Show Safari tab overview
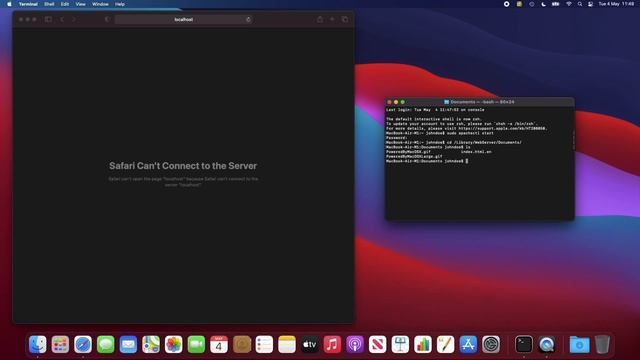The width and height of the screenshot is (640, 360). pyautogui.click(x=345, y=19)
